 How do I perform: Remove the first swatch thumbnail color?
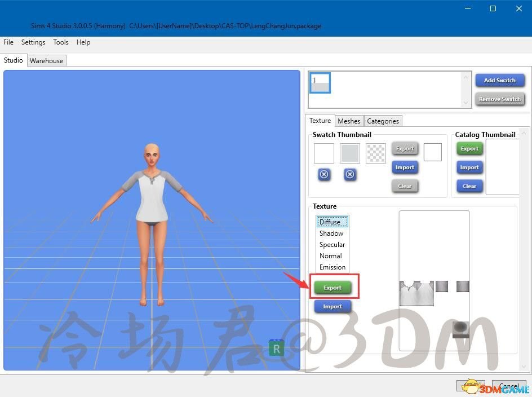324,175
